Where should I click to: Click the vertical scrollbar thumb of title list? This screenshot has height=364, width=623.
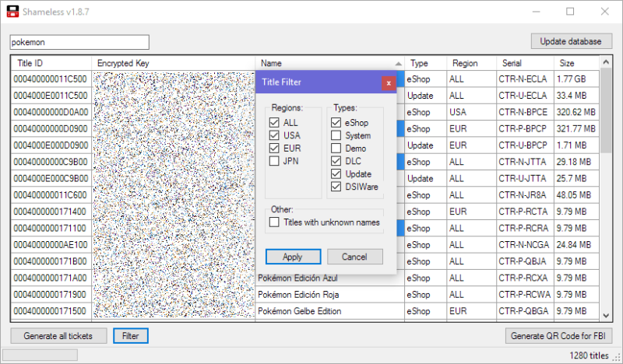click(x=606, y=110)
